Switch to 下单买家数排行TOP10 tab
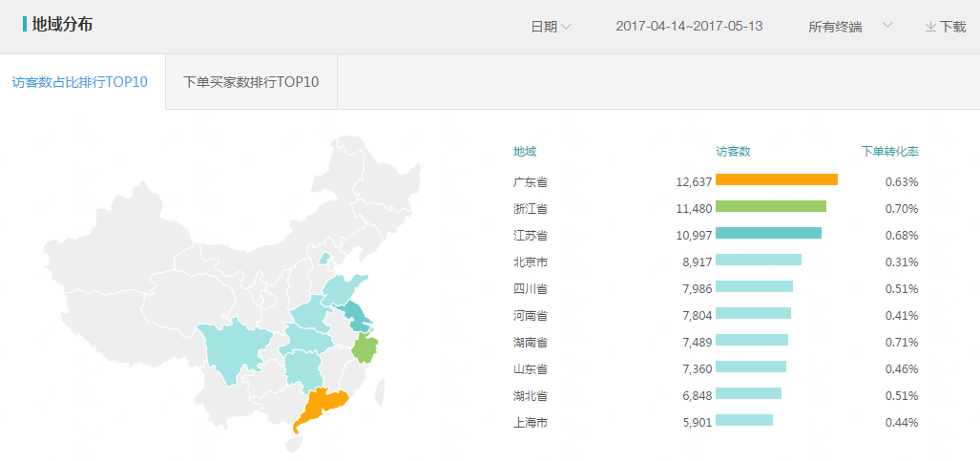Screen dimensions: 980x461 click(x=251, y=82)
